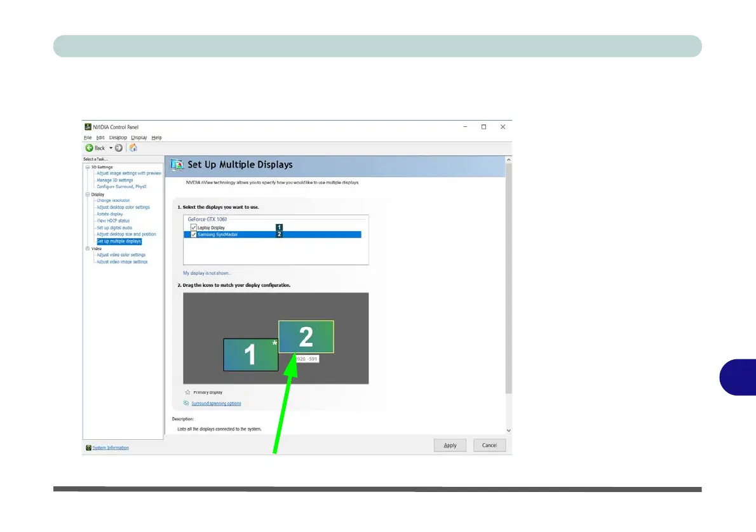Open the Display menu

(139, 138)
